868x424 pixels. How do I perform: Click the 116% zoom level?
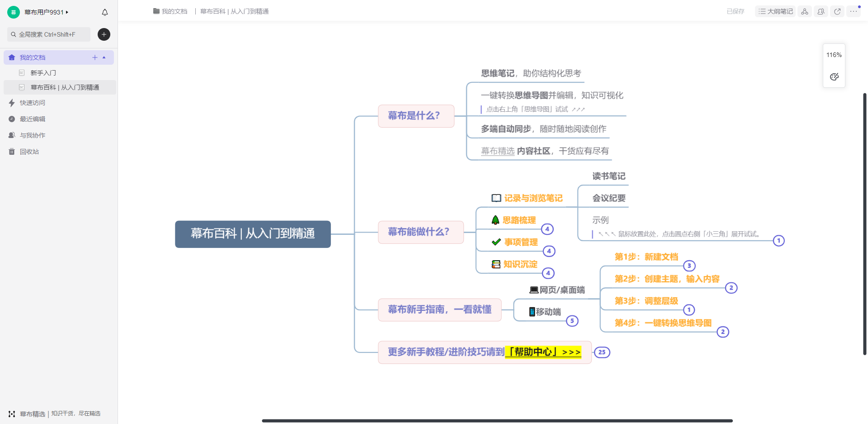point(834,55)
